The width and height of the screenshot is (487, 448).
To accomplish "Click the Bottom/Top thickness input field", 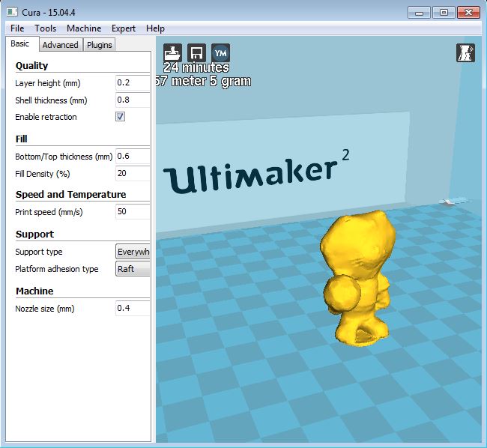I will click(133, 156).
